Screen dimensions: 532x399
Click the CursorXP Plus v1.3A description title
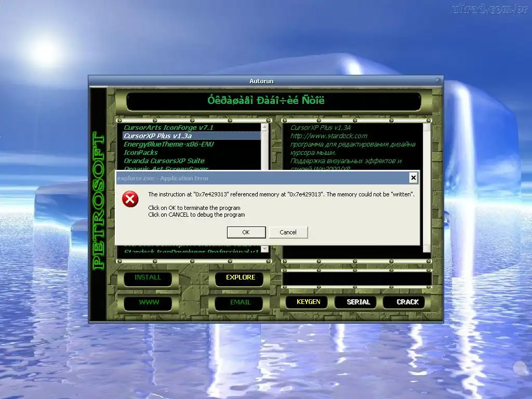[x=320, y=128]
